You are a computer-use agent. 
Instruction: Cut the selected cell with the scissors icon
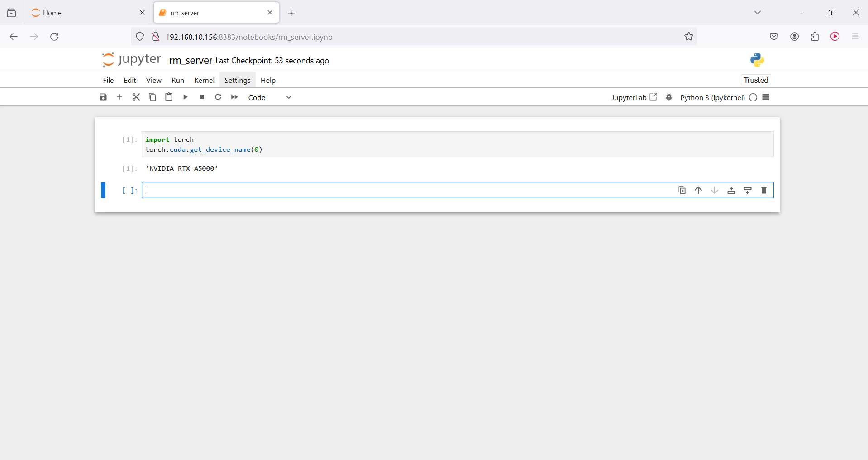pos(136,97)
